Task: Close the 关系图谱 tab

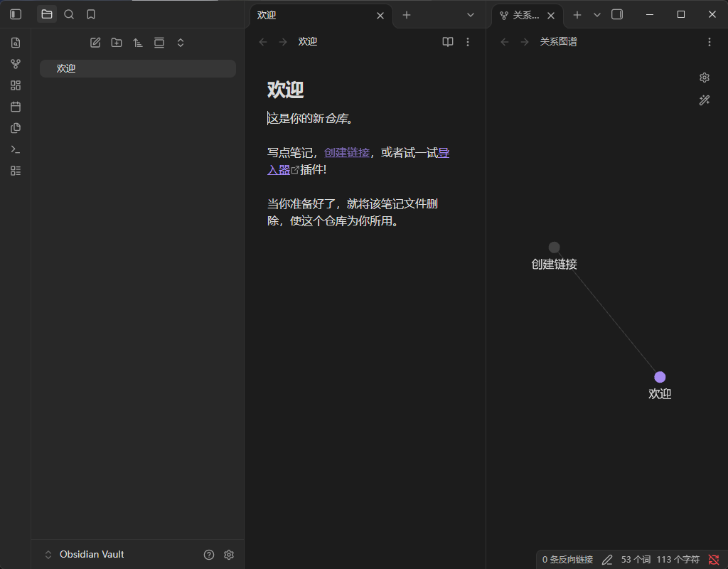Action: [551, 16]
